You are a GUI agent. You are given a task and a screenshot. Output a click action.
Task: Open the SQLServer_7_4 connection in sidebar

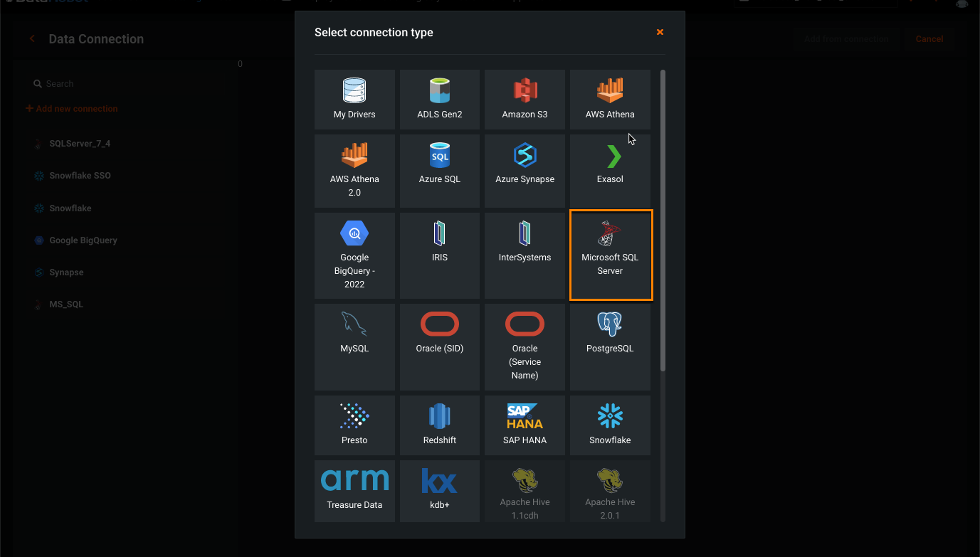point(80,144)
